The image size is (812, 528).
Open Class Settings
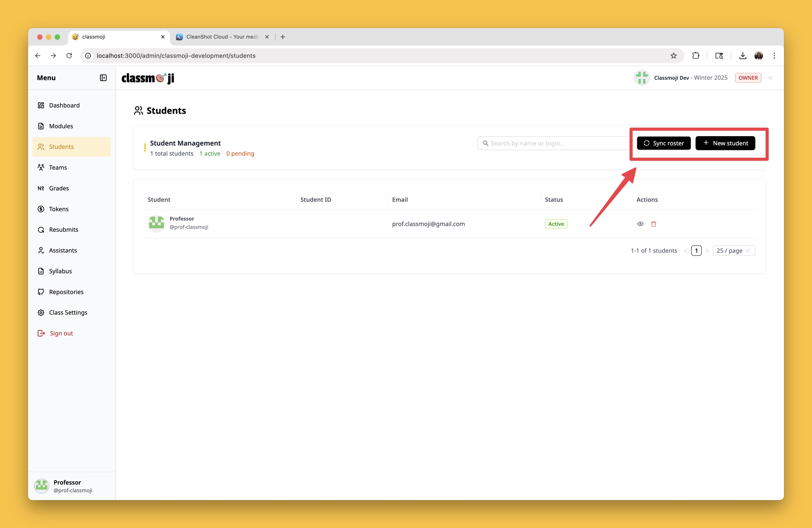pyautogui.click(x=71, y=313)
